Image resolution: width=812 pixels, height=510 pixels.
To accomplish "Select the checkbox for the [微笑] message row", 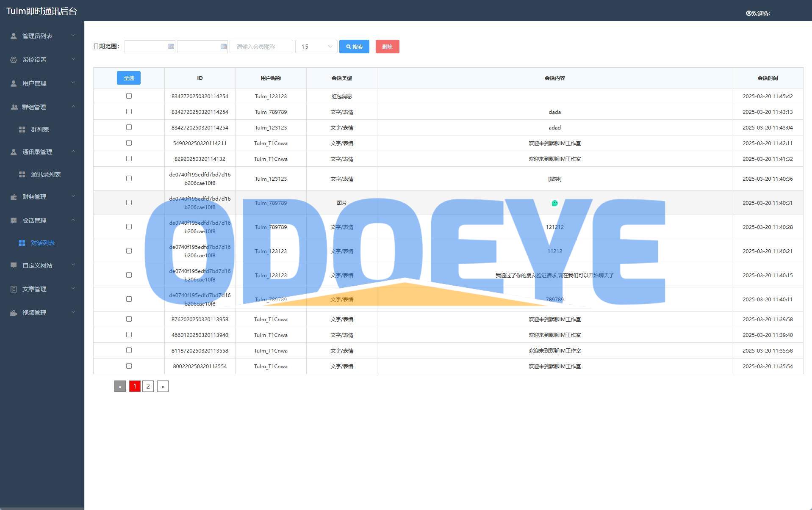I will click(x=129, y=179).
